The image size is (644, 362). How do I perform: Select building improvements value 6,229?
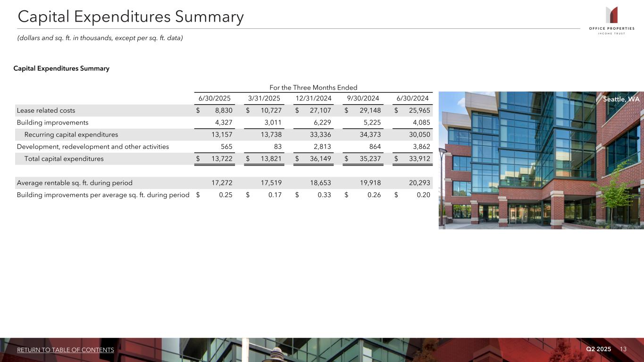323,123
